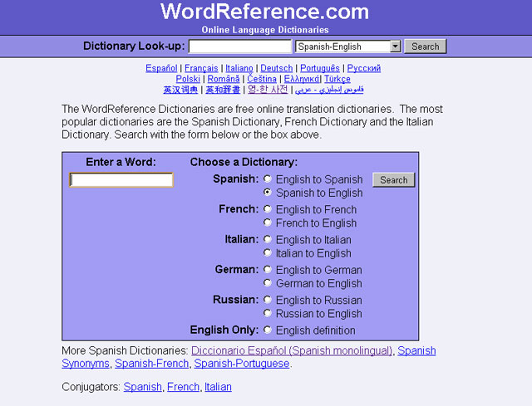The height and width of the screenshot is (406, 532).
Task: Pick English to Italian dictionary
Action: 268,239
